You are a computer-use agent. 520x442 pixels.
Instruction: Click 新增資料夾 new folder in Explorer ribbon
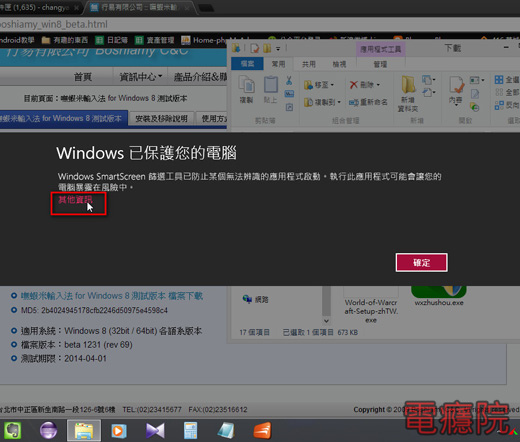(x=408, y=94)
